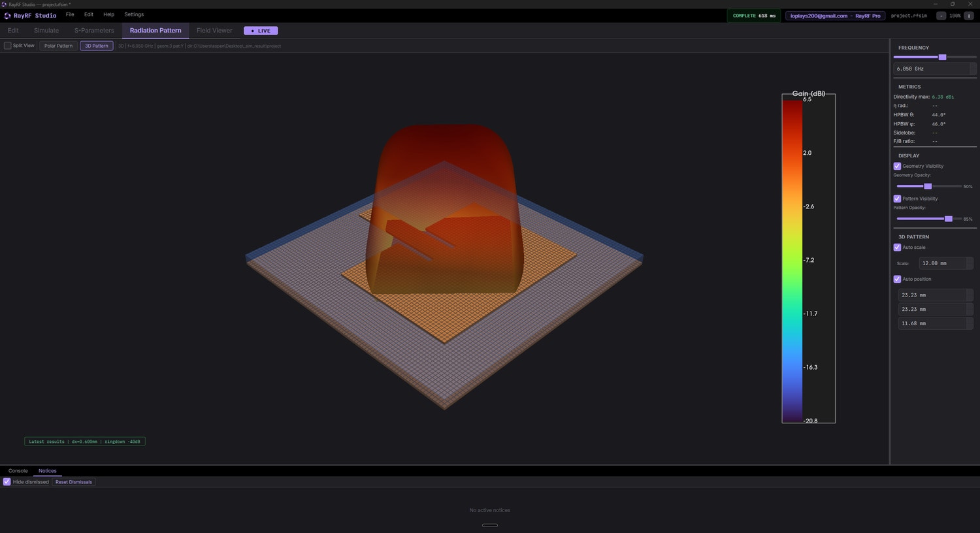Click the HPBW θ 44.0° value
The image size is (980, 533).
939,115
